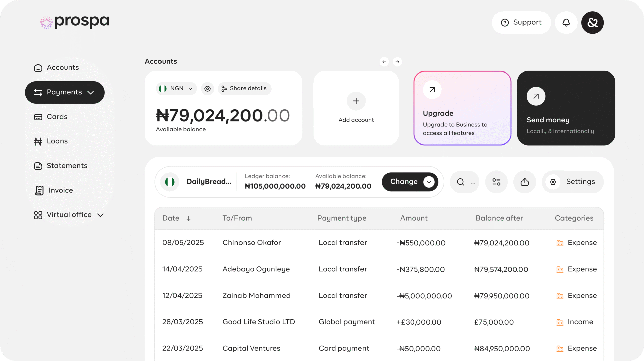The height and width of the screenshot is (361, 644).
Task: Open the notifications bell
Action: pos(566,22)
